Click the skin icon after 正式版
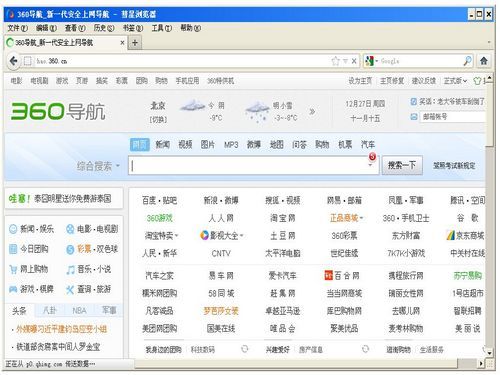Image resolution: width=500 pixels, height=375 pixels. [x=477, y=81]
